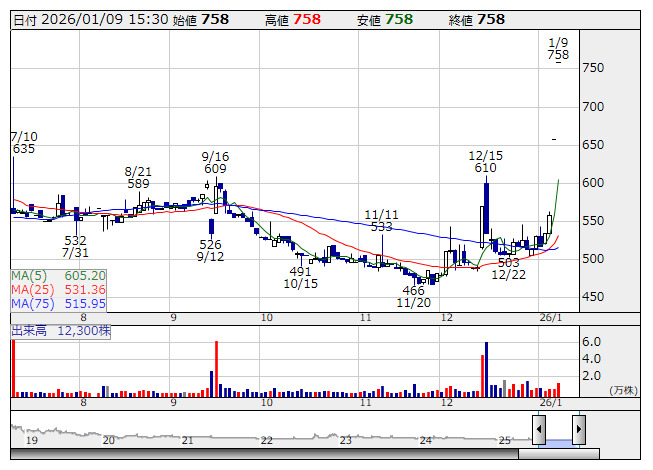Click the 出来高 volume label
Image resolution: width=653 pixels, height=470 pixels.
pyautogui.click(x=30, y=329)
